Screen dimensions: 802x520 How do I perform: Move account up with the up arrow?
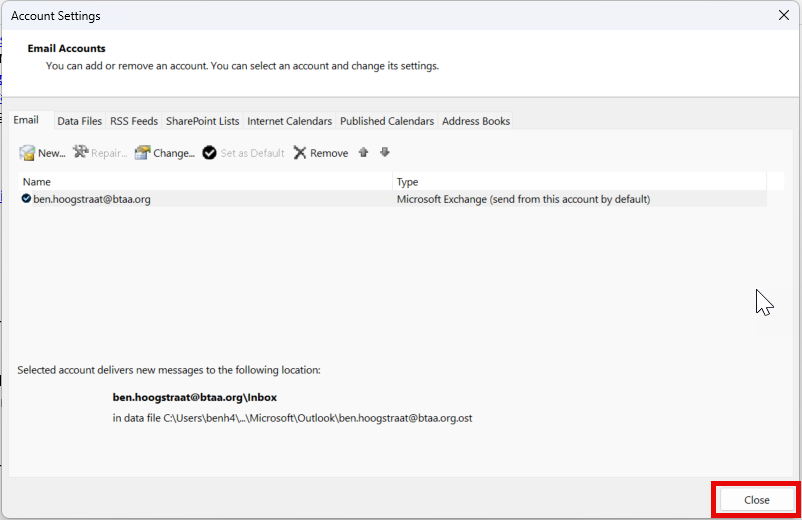[x=364, y=152]
